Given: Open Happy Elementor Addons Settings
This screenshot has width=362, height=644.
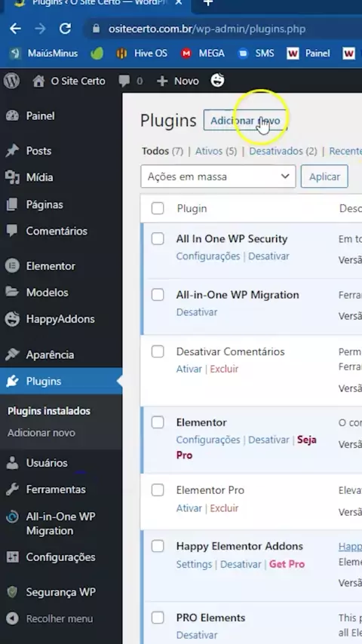Looking at the screenshot, I should click(194, 564).
